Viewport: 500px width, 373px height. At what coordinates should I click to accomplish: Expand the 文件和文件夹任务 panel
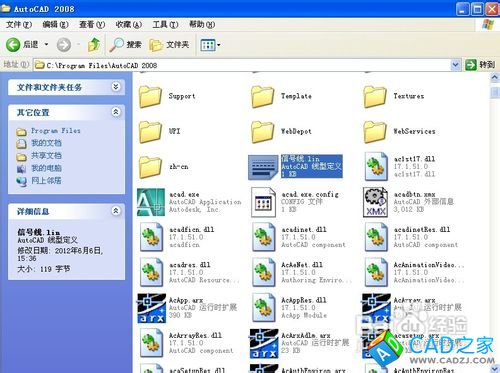coord(116,87)
